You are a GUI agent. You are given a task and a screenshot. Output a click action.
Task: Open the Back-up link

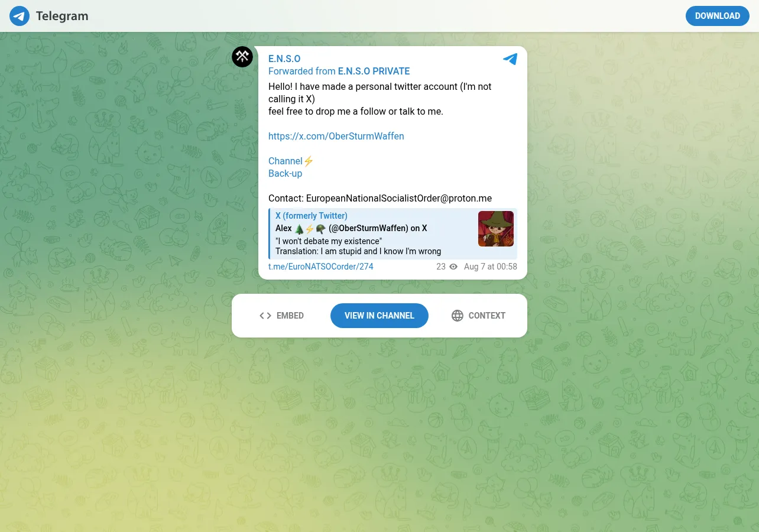(285, 173)
